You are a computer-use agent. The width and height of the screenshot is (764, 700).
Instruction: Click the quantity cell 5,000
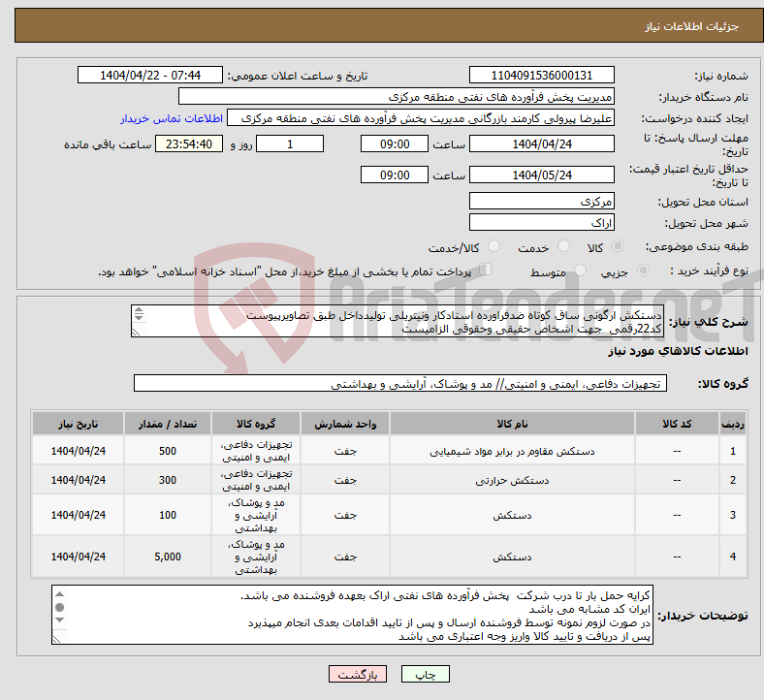pos(168,557)
